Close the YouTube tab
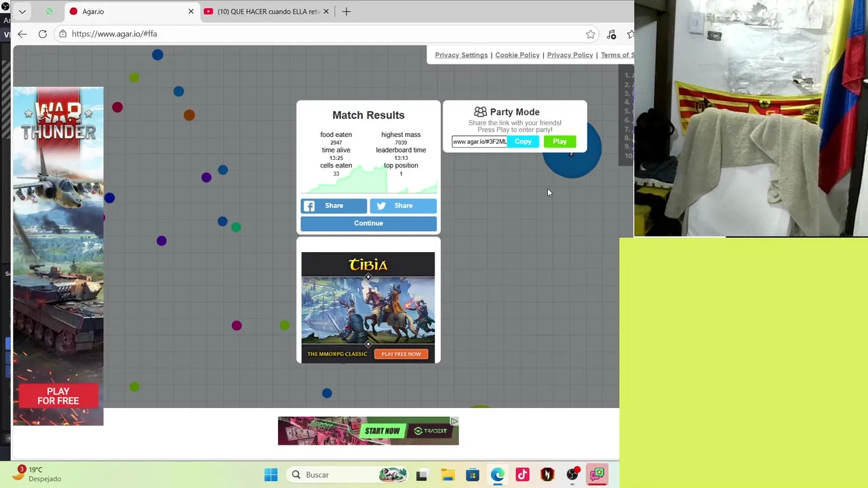Viewport: 868px width, 488px height. click(x=326, y=12)
